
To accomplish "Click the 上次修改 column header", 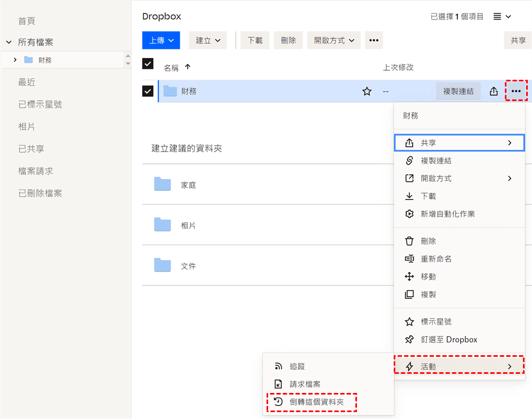I will (x=398, y=68).
